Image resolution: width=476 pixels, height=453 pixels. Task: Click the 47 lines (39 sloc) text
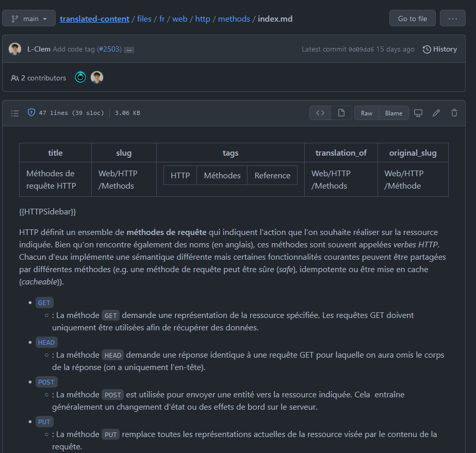[x=71, y=113]
